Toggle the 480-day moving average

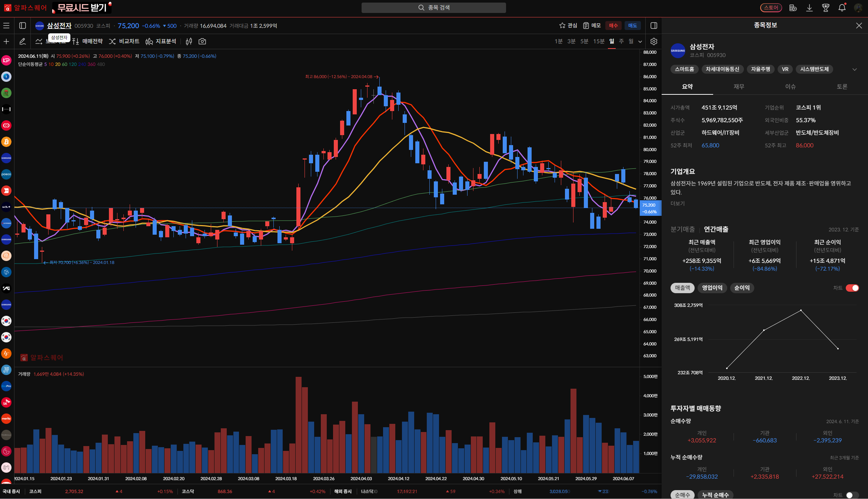101,64
